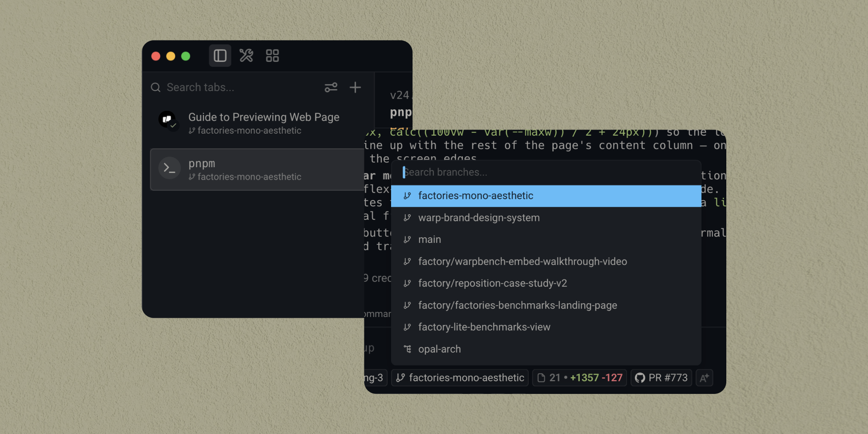
Task: Select the opal-arch entry
Action: [546, 349]
